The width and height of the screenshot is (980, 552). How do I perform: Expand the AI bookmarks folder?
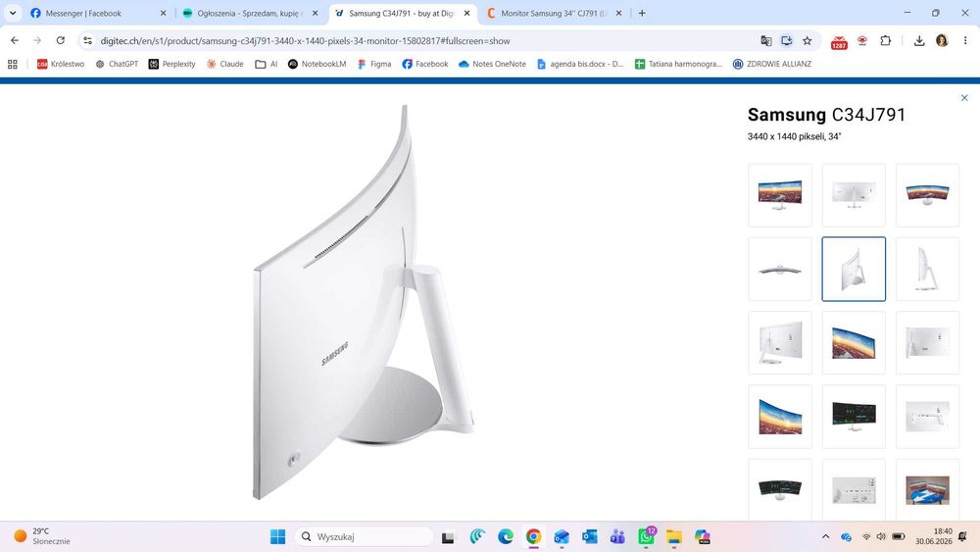coord(267,64)
